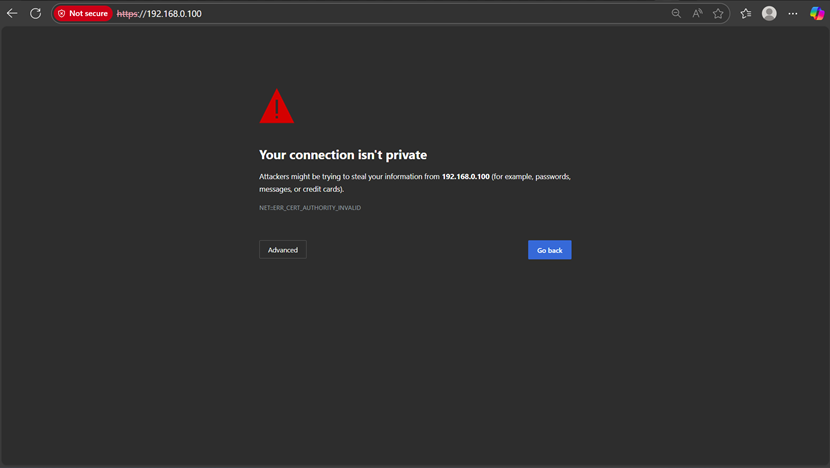Select the bold 192.168.0.100 in warning text

pyautogui.click(x=466, y=176)
